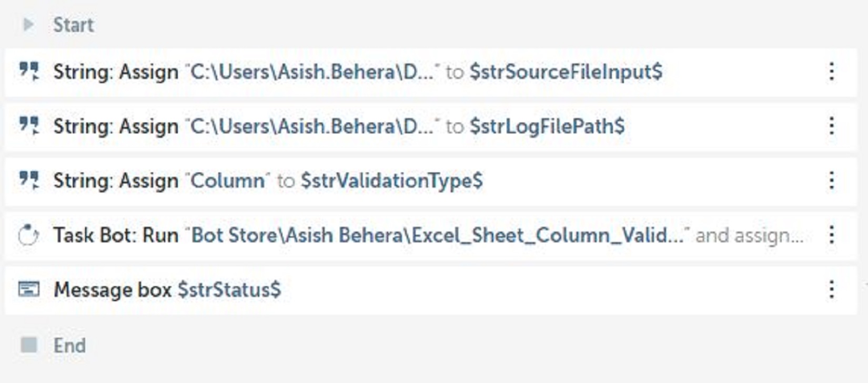Open three-dot menu for strLogFilePath row
This screenshot has width=868, height=383.
[x=831, y=126]
